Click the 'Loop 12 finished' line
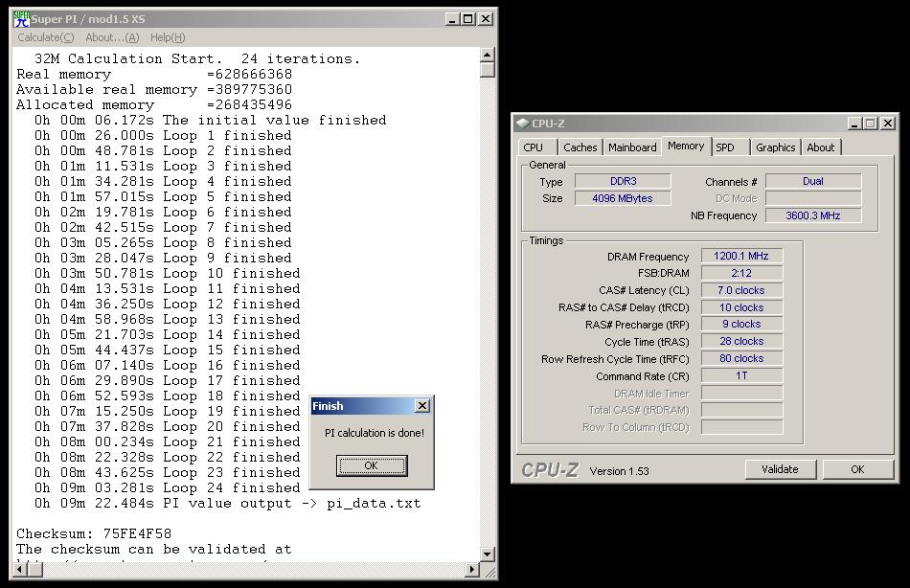 pos(167,305)
